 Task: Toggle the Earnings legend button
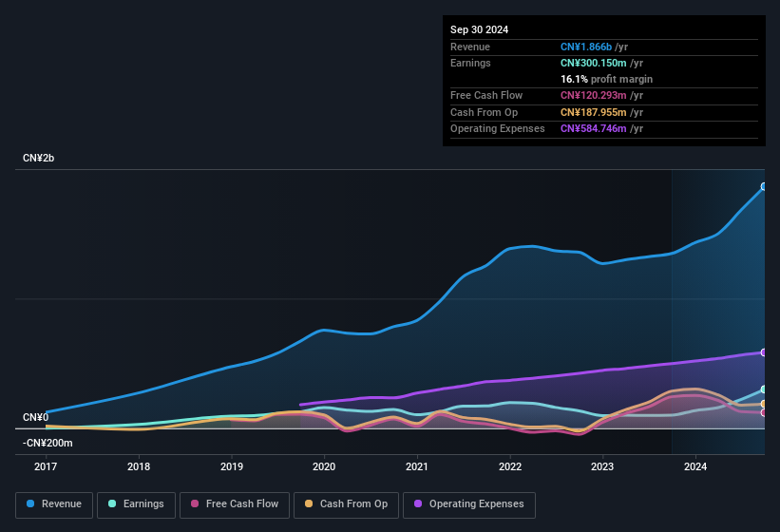coord(136,504)
